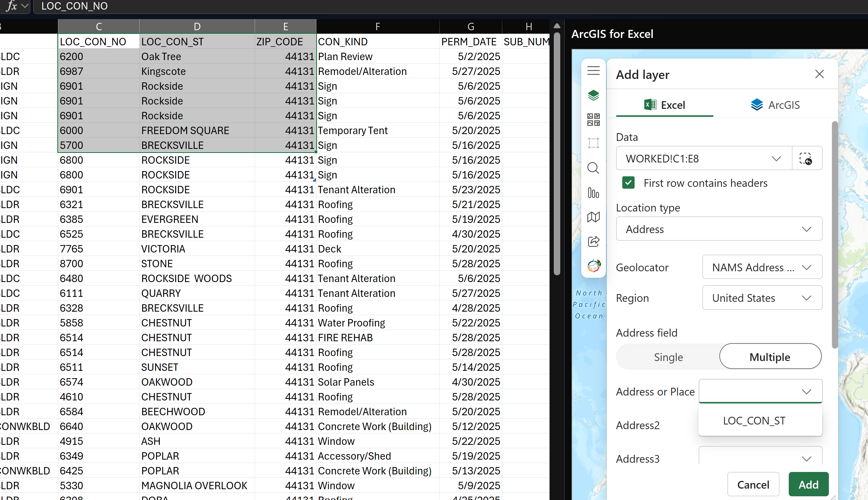Open the hamburger menu in map panel
Screen dimensions: 868x500
[x=593, y=70]
